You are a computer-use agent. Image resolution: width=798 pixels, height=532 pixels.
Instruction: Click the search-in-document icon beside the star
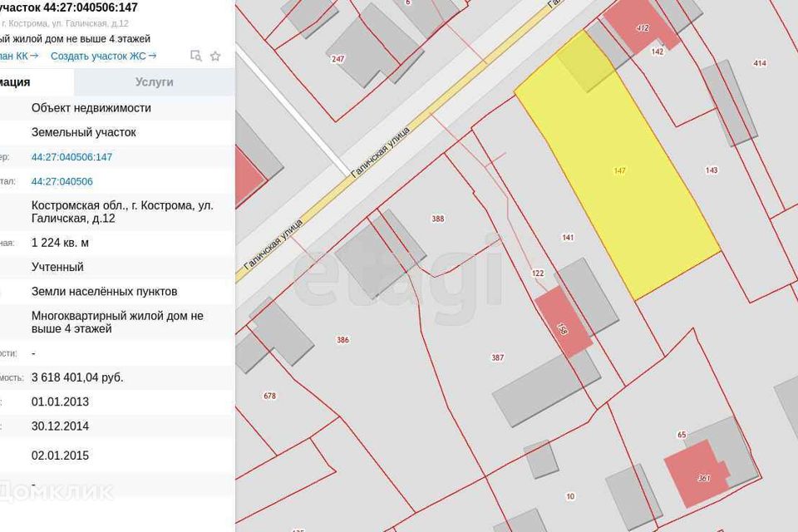(x=196, y=56)
